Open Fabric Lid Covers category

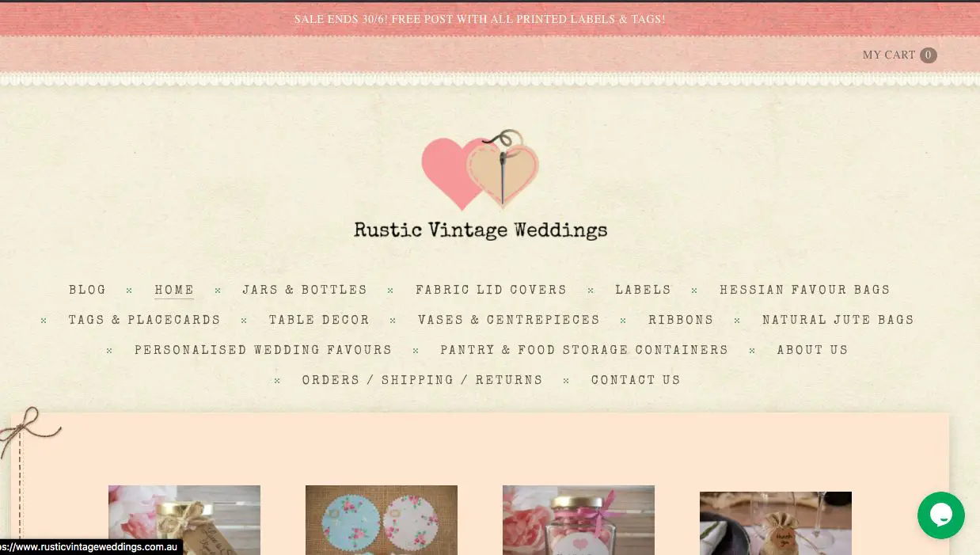492,290
